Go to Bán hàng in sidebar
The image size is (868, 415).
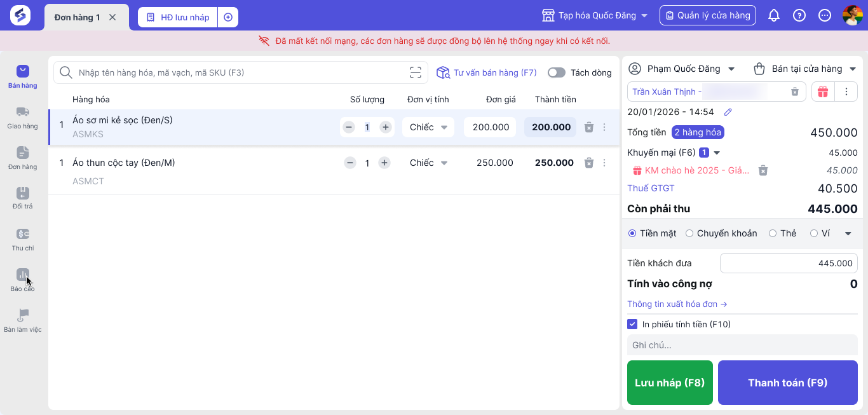point(23,76)
